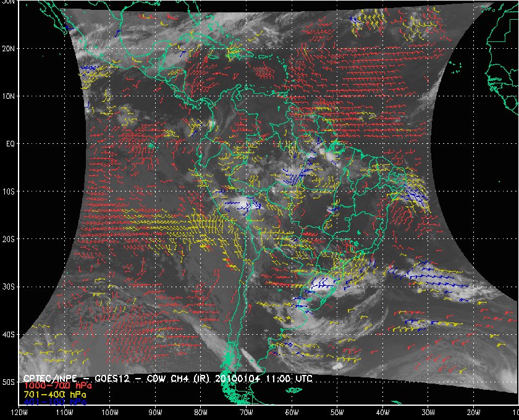Click the 1000-700 hPa red legend label
Image resolution: width=519 pixels, height=420 pixels.
(57, 385)
